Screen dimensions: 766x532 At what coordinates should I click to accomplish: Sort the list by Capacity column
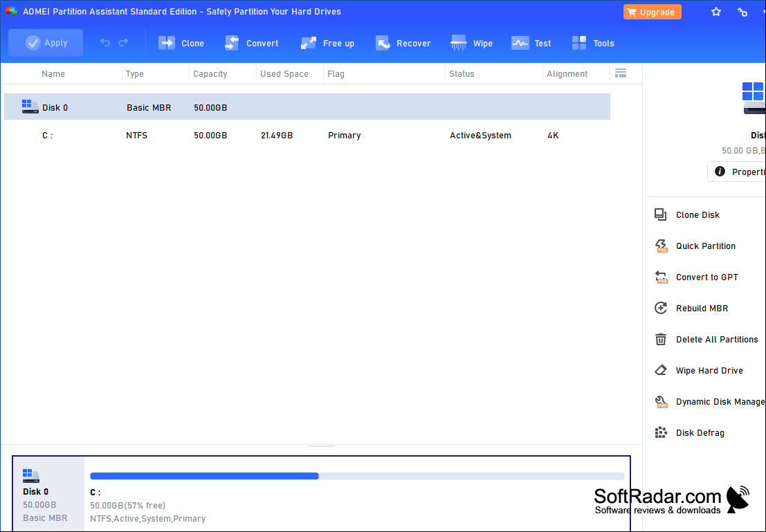210,74
